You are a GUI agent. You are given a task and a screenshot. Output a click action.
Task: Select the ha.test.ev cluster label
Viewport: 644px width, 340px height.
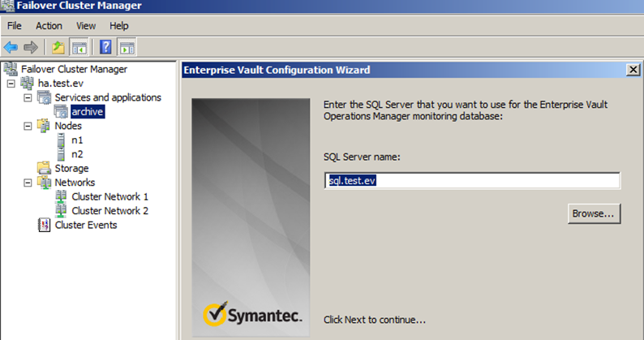click(x=61, y=84)
